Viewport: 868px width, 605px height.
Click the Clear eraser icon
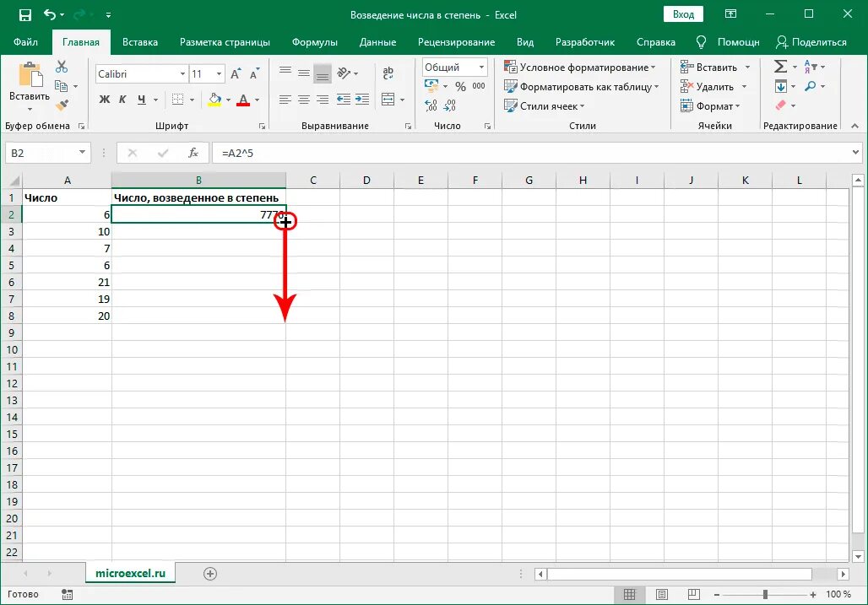click(x=780, y=105)
